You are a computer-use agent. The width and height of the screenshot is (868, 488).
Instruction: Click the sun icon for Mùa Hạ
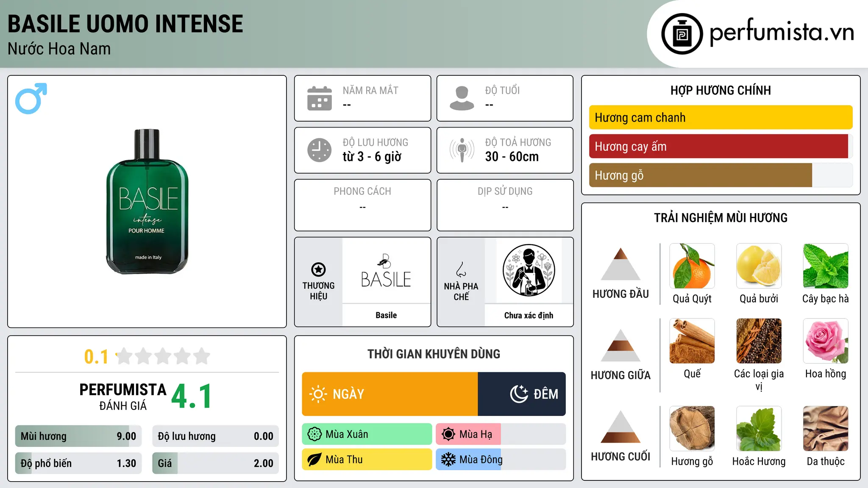tap(448, 434)
